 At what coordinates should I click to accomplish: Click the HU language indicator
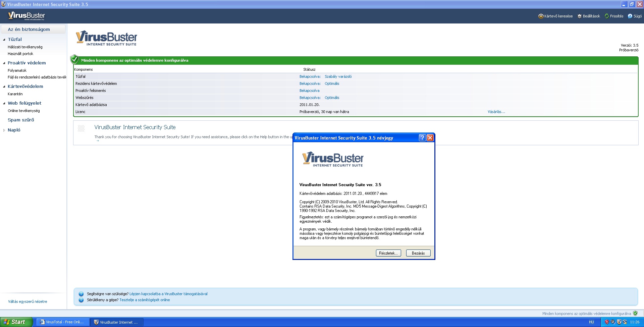(591, 322)
